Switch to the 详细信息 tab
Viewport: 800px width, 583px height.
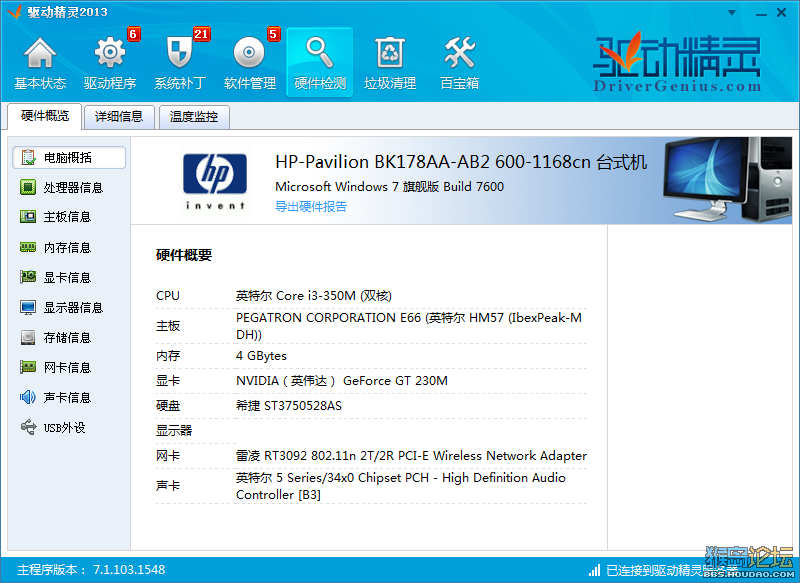point(119,117)
